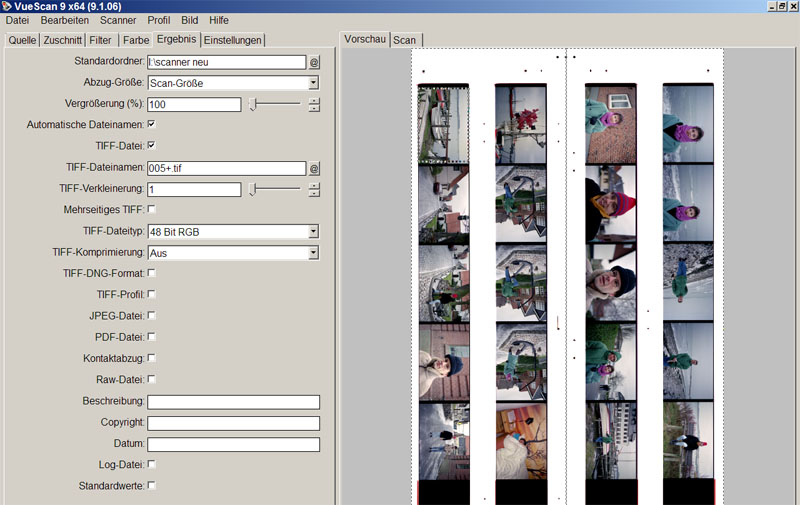Screen dimensions: 800x505
Task: Click the top-left film frame in preview
Action: pyautogui.click(x=442, y=124)
